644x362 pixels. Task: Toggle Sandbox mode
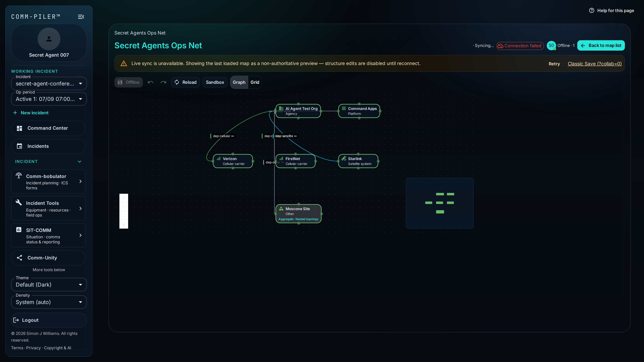click(215, 82)
